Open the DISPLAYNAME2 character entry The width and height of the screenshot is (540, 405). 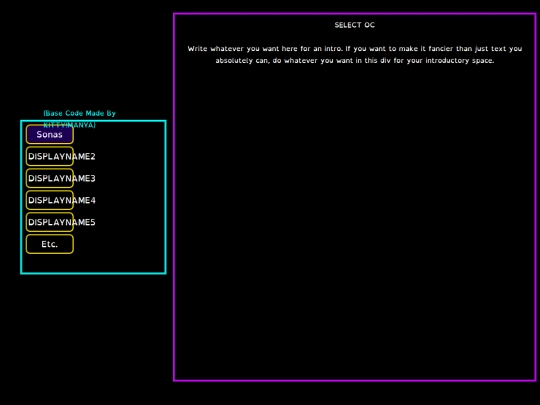[x=50, y=156]
